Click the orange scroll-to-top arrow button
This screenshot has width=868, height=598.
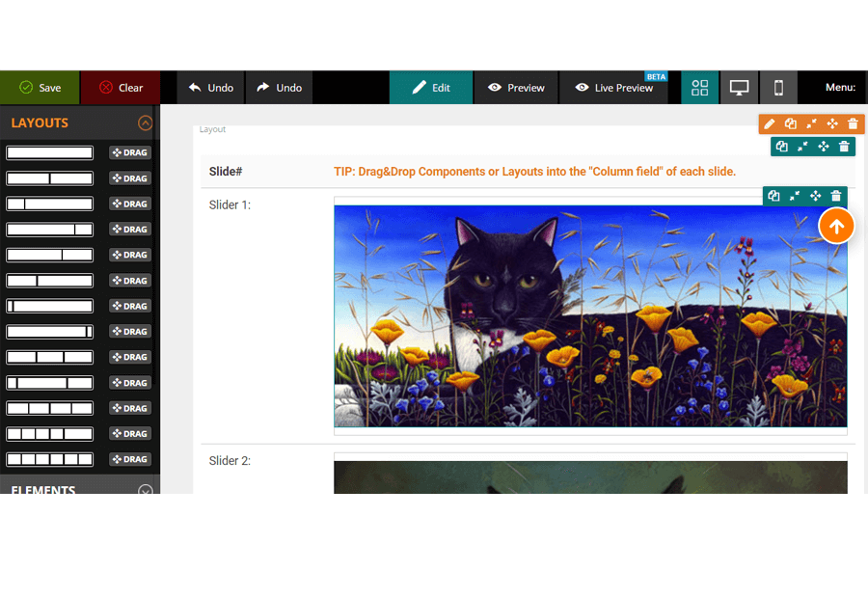836,226
